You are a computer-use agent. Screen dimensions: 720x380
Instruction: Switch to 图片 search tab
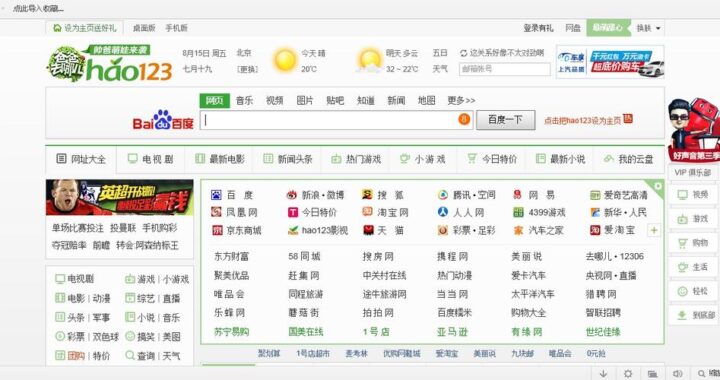click(305, 100)
